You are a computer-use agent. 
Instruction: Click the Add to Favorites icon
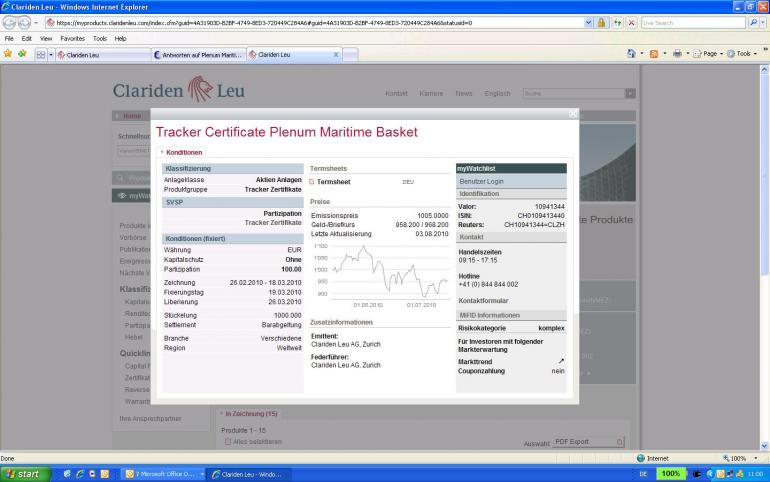pos(22,54)
